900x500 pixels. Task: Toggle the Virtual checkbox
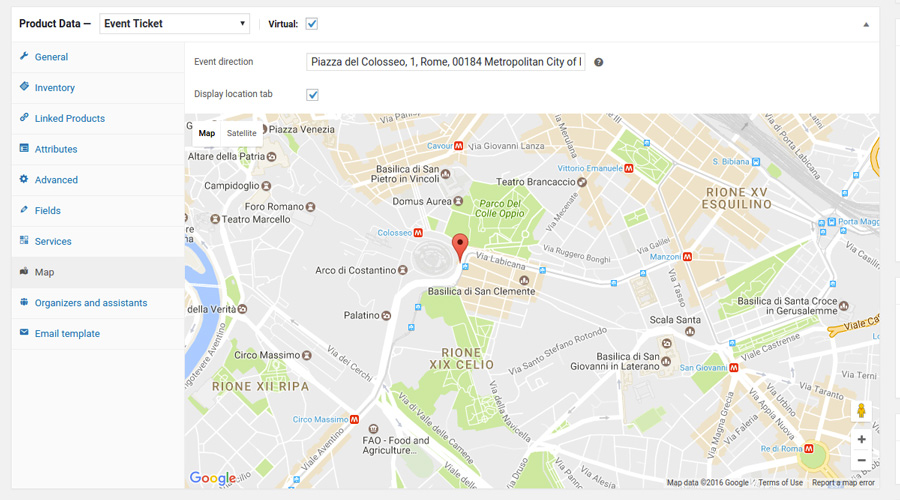click(312, 24)
